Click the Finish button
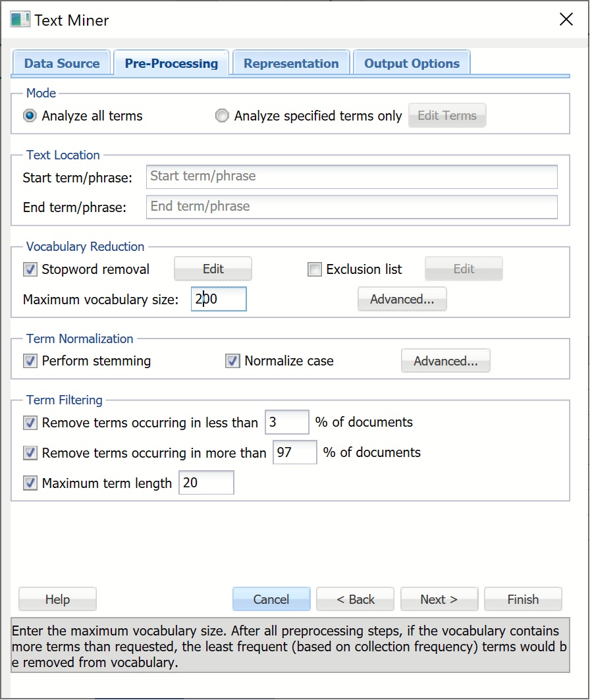This screenshot has width=592, height=700. pos(523,599)
